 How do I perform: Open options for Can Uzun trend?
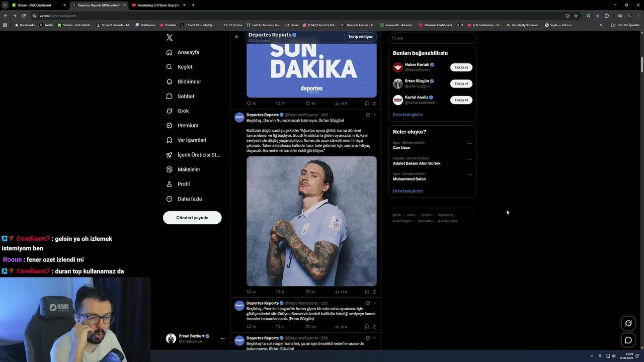coord(470,144)
